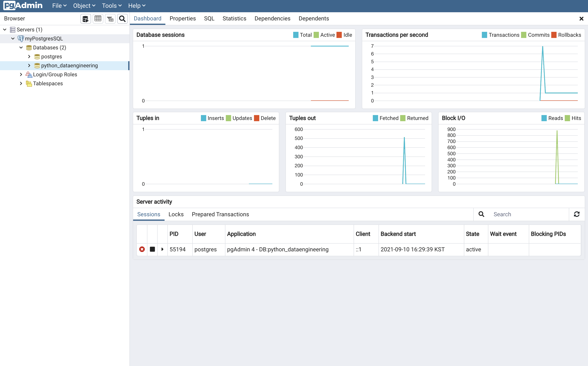The width and height of the screenshot is (588, 366).
Task: Click the myPostgresSQL elephant icon
Action: 21,39
